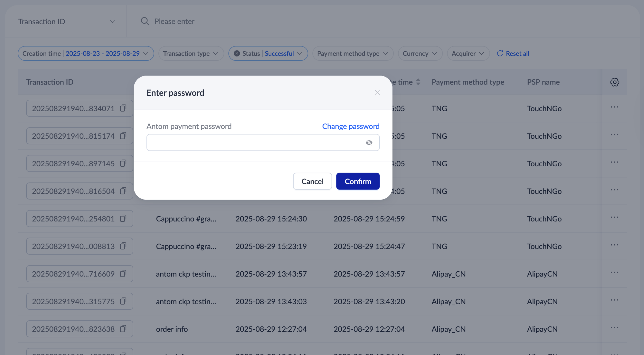
Task: Copy transaction ID ending in 834071
Action: point(123,108)
